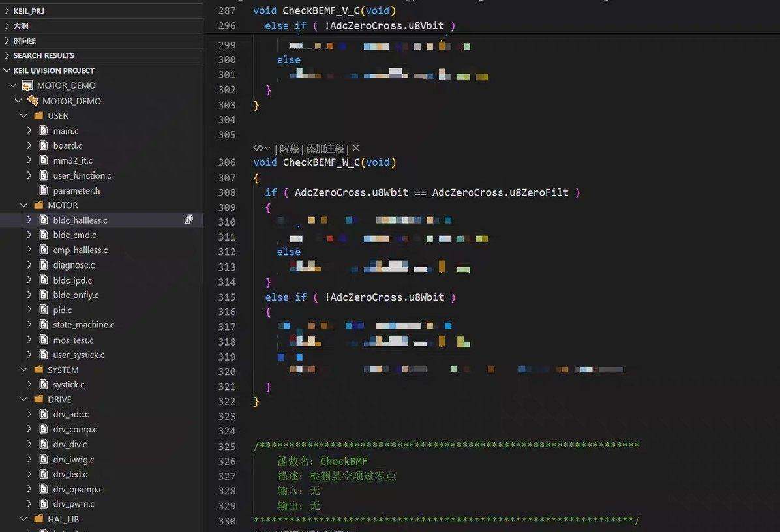The image size is (780, 532).
Task: Click the HAL_LIB folder icon
Action: click(38, 518)
